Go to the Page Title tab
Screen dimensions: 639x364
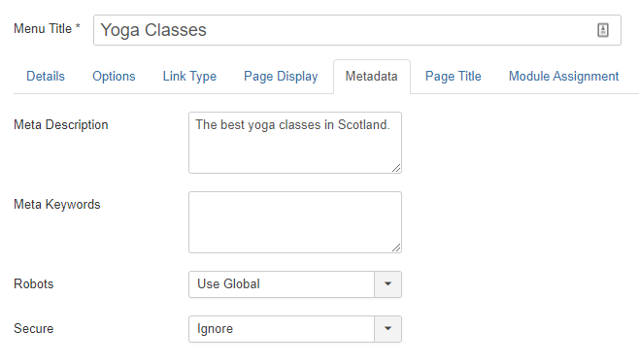point(454,76)
